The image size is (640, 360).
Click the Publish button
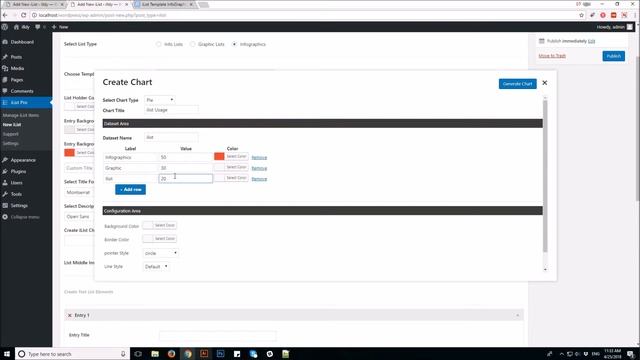tap(613, 56)
